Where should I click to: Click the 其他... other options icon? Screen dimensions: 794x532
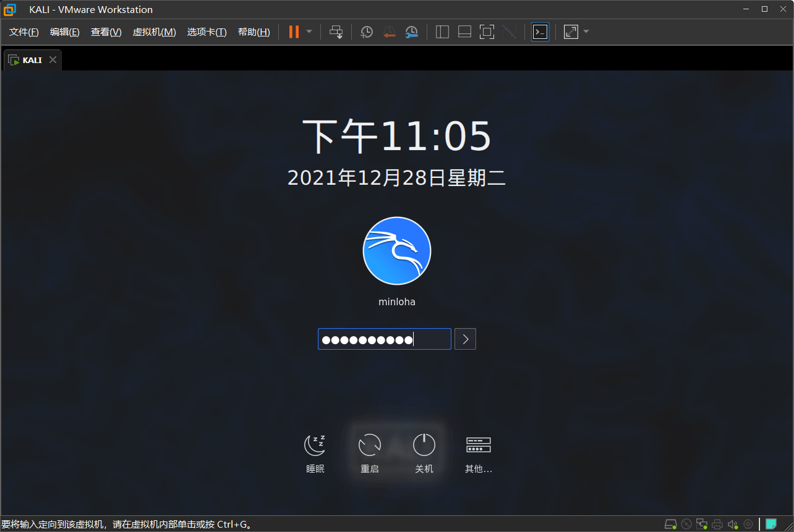pyautogui.click(x=479, y=444)
